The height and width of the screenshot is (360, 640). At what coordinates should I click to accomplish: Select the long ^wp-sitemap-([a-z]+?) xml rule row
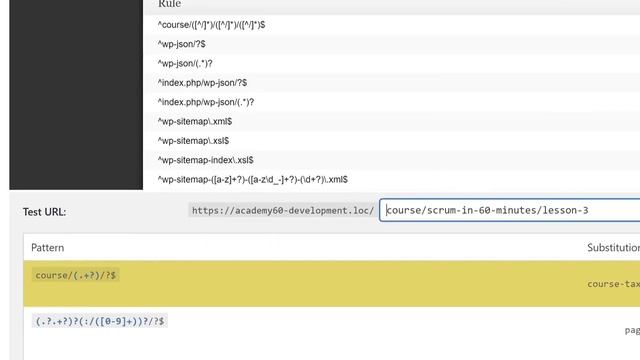tap(392, 179)
